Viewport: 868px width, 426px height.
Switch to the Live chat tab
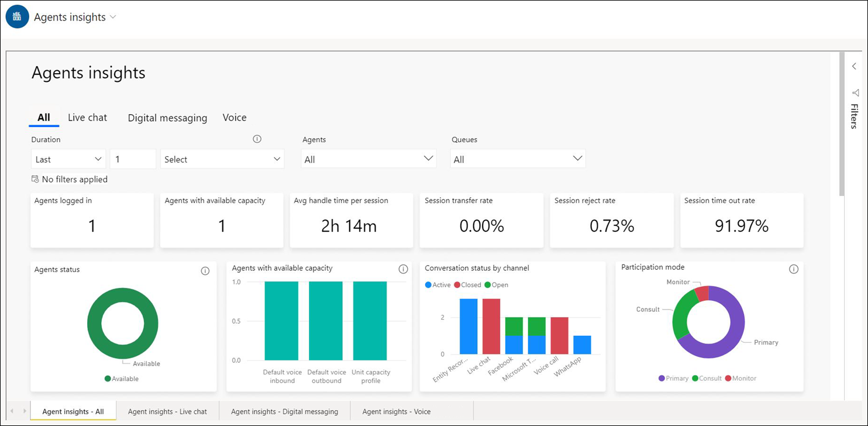tap(88, 118)
